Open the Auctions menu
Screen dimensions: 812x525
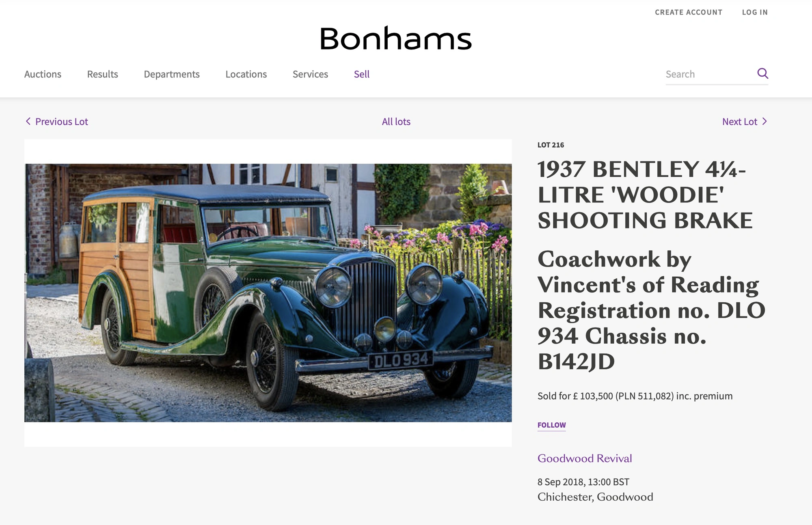click(43, 74)
